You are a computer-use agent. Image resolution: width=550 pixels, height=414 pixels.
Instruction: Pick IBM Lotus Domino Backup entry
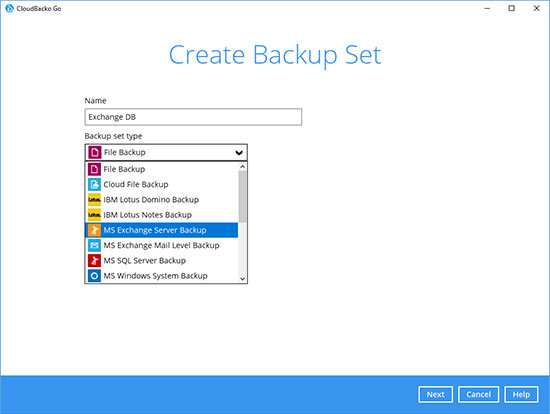(x=161, y=200)
